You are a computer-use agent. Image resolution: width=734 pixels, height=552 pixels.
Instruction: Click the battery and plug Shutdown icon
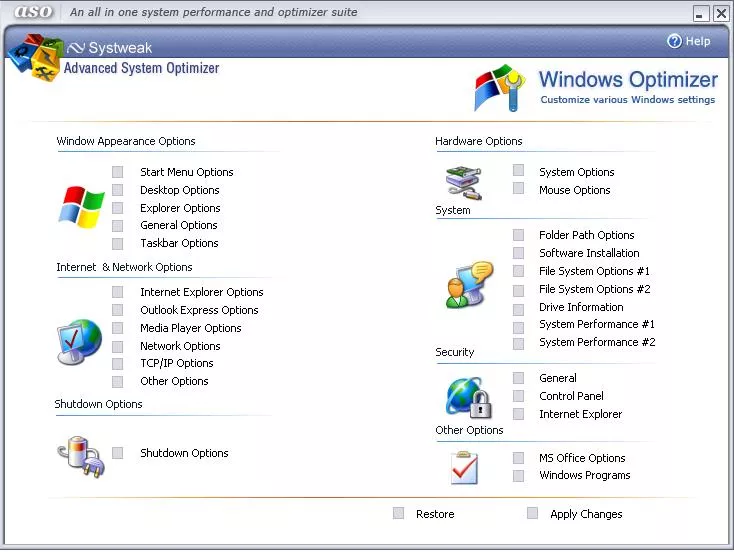click(81, 456)
